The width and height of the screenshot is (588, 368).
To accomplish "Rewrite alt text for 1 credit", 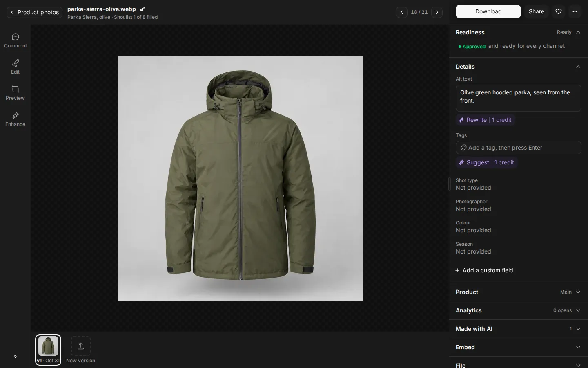I will coord(485,120).
